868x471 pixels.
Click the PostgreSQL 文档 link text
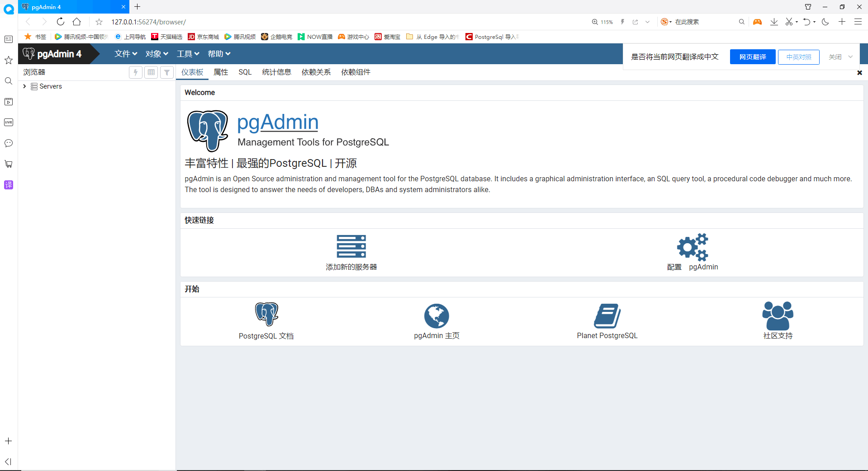(x=266, y=336)
